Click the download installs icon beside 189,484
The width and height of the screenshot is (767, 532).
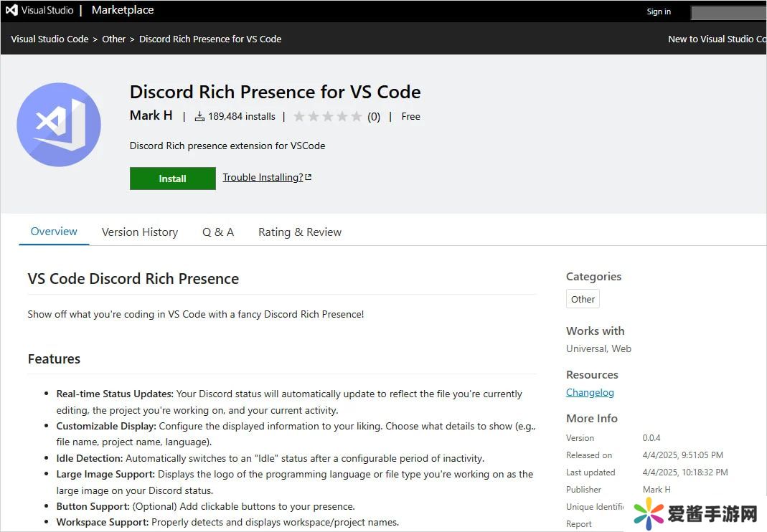pos(199,117)
